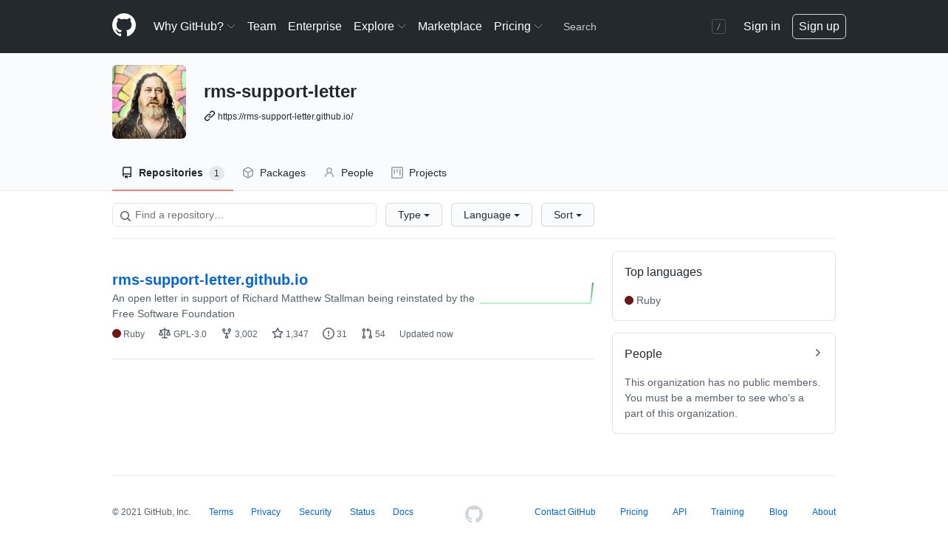
Task: Open the rms-support-letter organization avatar
Action: click(x=149, y=102)
